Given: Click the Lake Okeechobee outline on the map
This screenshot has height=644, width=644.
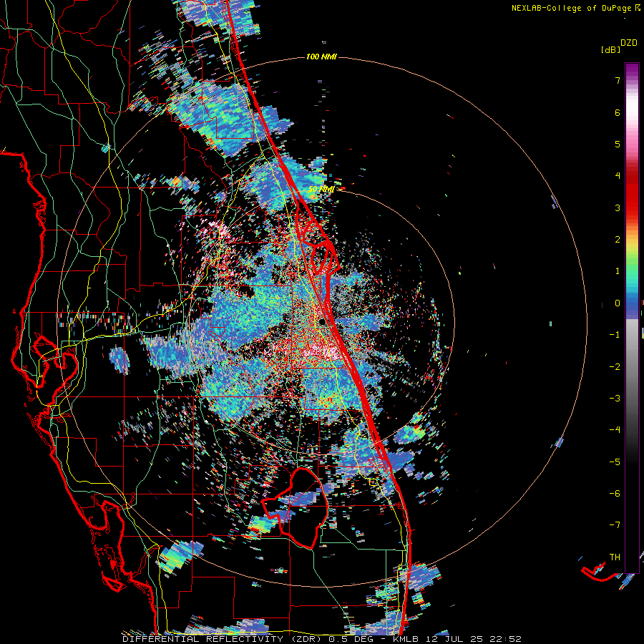Looking at the screenshot, I should click(x=296, y=507).
